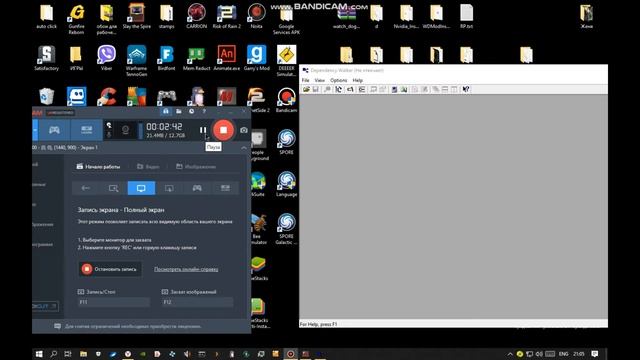This screenshot has height=360, width=640.
Task: Show hidden tray icons chevron
Action: tap(510, 354)
